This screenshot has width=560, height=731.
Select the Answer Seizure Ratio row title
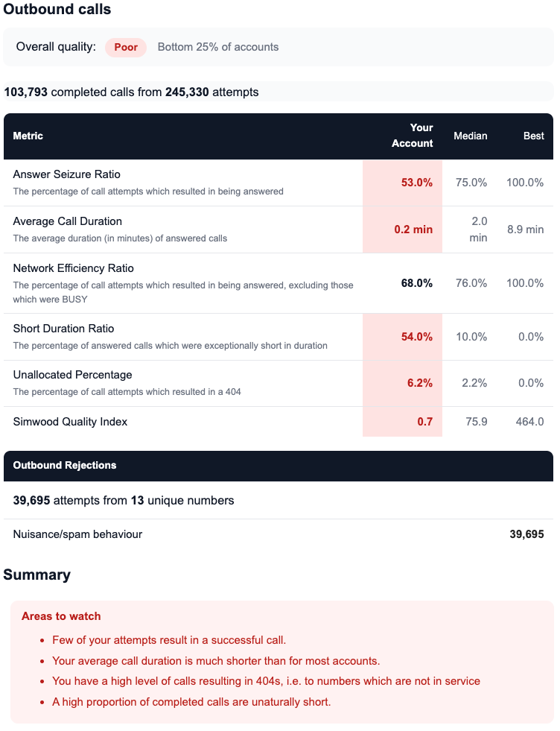coord(67,174)
